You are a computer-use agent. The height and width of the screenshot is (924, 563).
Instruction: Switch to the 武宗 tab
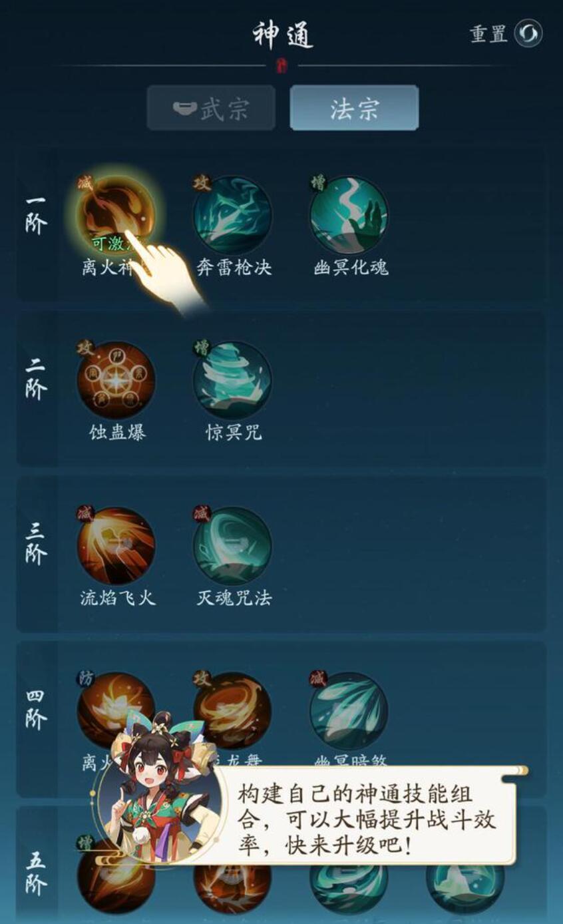(x=211, y=108)
